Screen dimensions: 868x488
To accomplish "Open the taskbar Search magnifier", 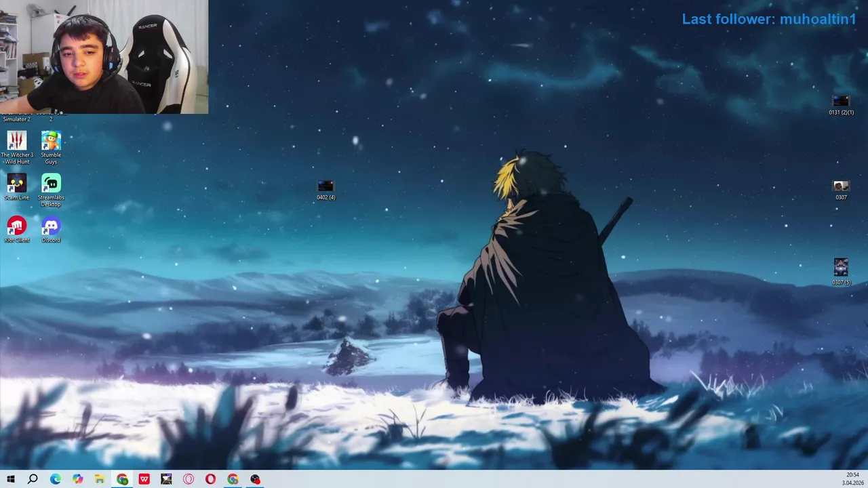I will [x=33, y=479].
